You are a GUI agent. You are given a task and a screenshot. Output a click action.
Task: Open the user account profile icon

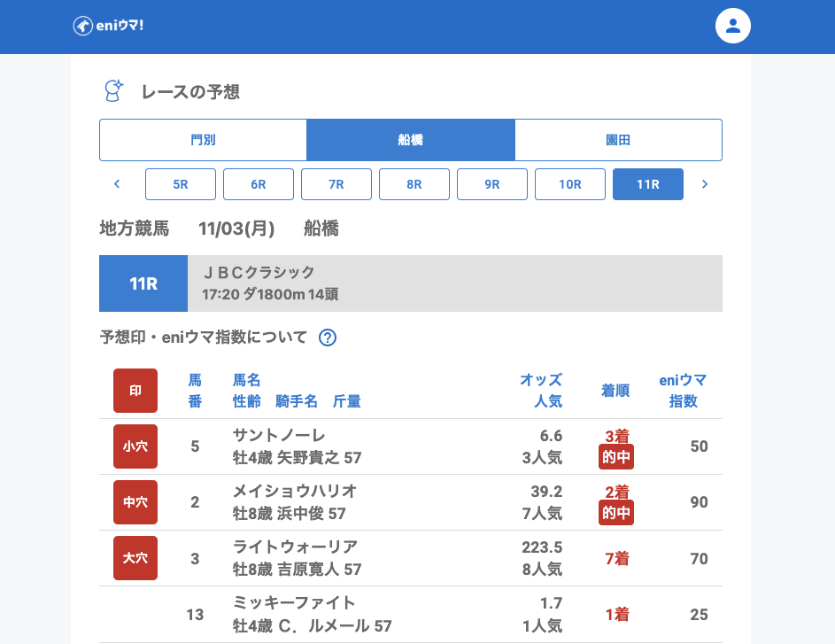[732, 26]
